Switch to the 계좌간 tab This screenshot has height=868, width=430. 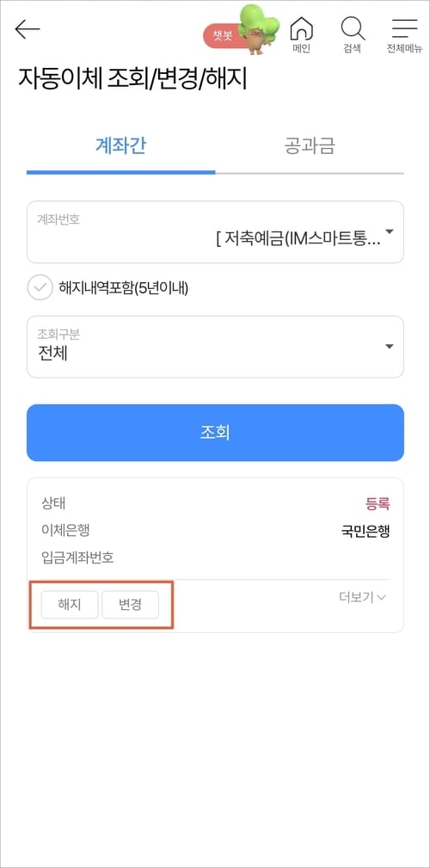coord(120,146)
